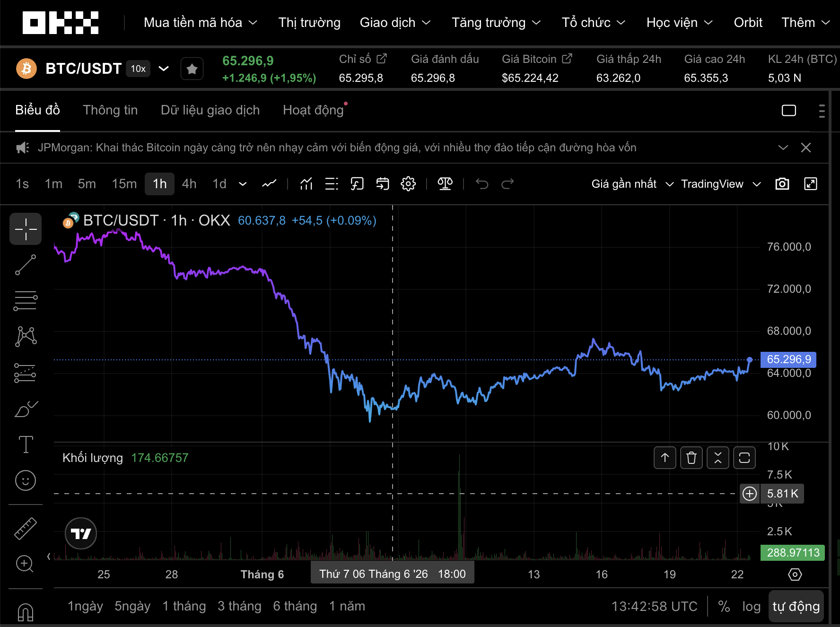The width and height of the screenshot is (840, 627).
Task: Set the chart range to 3 tháng
Action: pyautogui.click(x=239, y=606)
